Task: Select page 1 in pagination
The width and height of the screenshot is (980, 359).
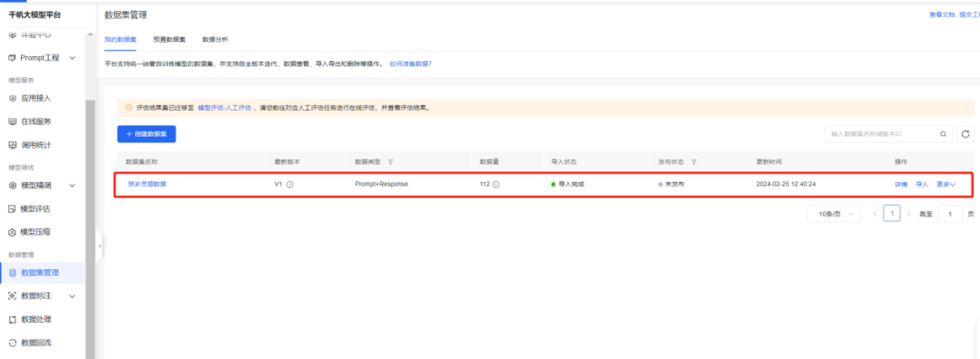Action: click(x=892, y=214)
